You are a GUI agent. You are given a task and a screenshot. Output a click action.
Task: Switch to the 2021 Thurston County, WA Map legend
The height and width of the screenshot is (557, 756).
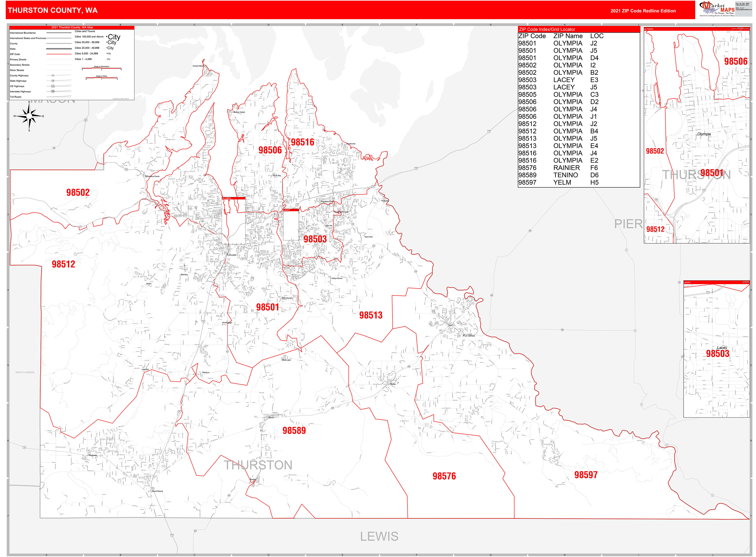72,27
